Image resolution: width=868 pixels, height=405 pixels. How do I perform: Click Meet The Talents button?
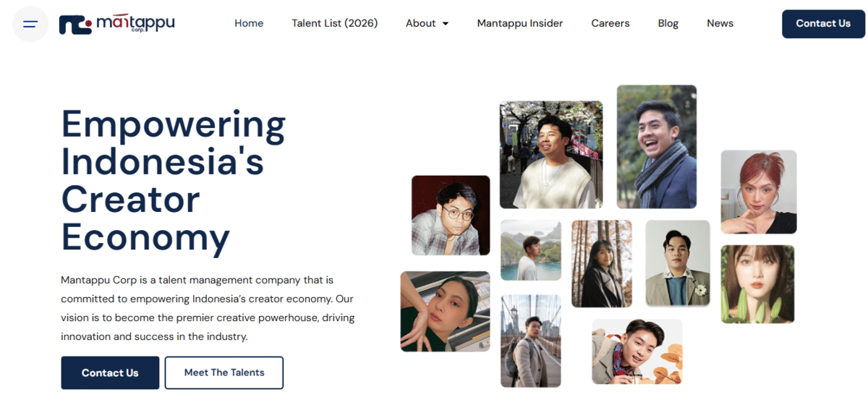tap(224, 373)
